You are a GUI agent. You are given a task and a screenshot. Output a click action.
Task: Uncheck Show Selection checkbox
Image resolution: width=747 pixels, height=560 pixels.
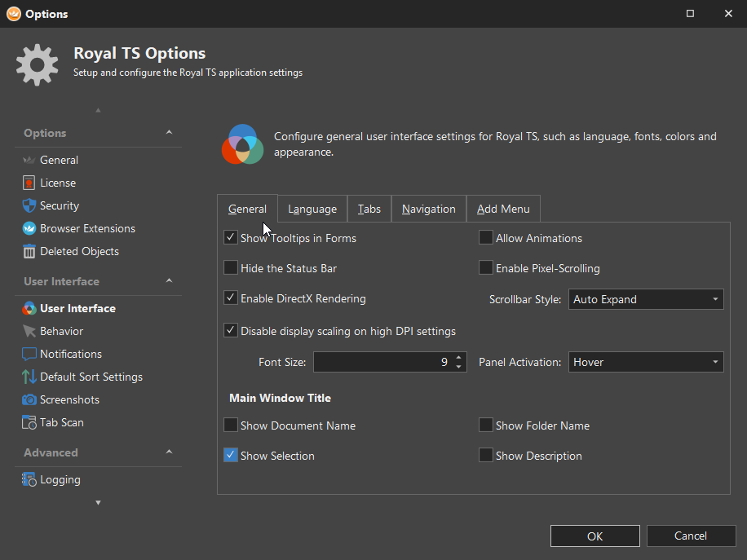231,456
